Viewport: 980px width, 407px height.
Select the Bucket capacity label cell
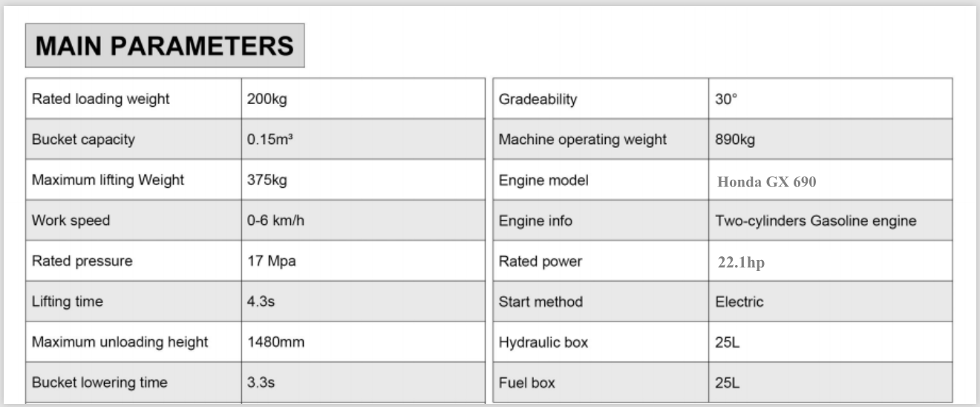pyautogui.click(x=84, y=140)
